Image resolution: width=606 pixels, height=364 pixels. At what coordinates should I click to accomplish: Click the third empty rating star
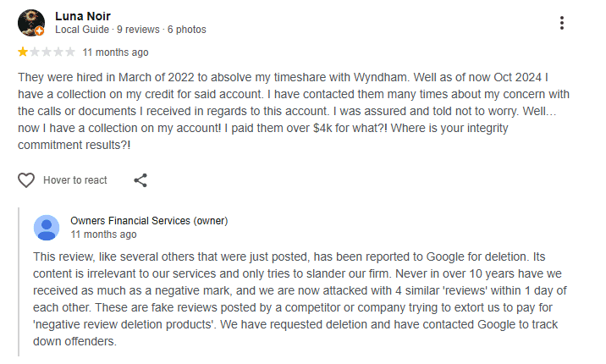coord(46,52)
